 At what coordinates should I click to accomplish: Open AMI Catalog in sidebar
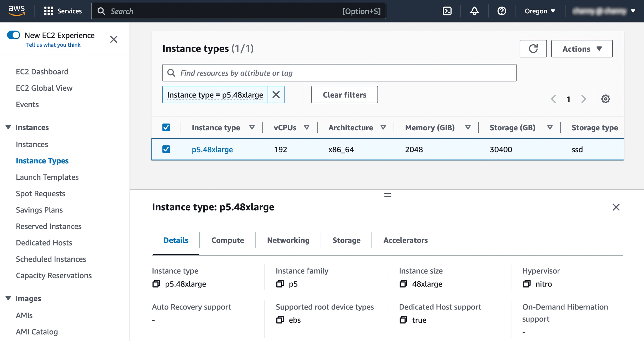(x=37, y=332)
